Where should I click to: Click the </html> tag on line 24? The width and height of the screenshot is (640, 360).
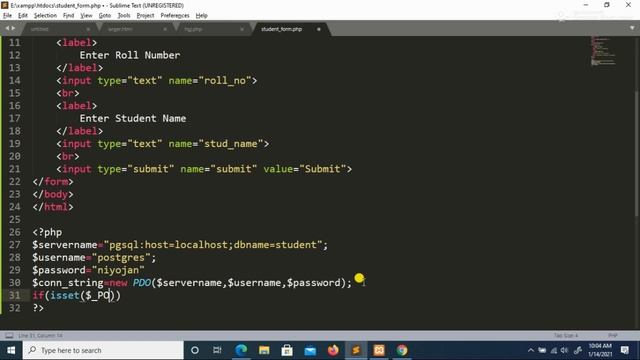tap(53, 207)
